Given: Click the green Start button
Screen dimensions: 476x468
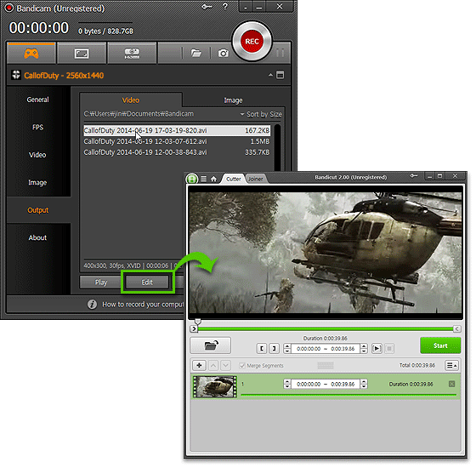Looking at the screenshot, I should point(440,345).
